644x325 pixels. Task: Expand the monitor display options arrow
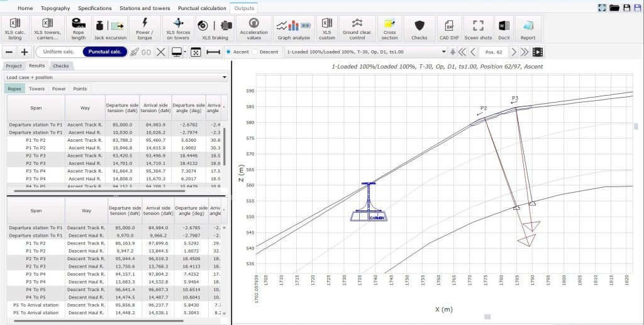[x=184, y=52]
